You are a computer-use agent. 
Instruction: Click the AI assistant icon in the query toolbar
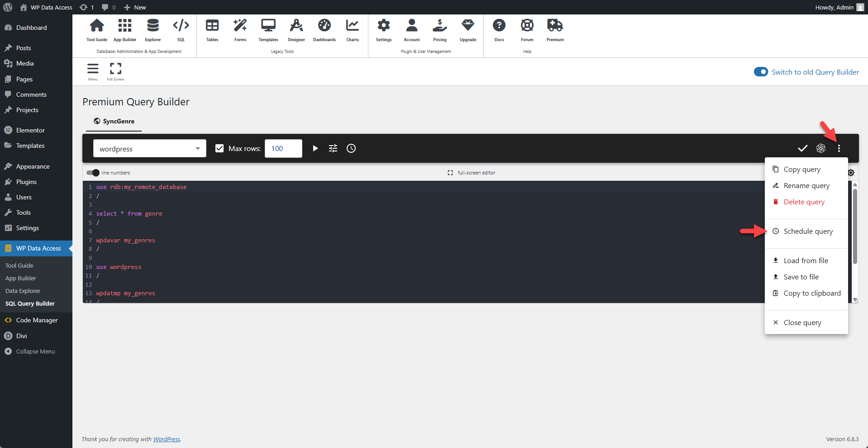click(x=821, y=148)
